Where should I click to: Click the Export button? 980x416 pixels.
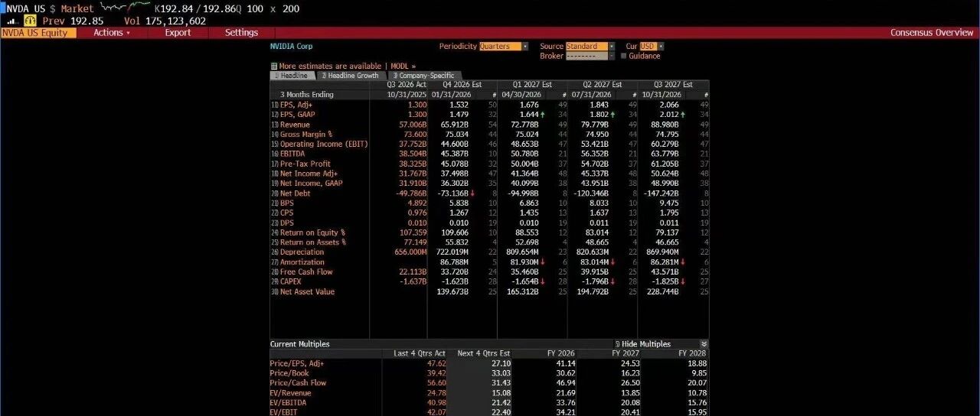[178, 33]
